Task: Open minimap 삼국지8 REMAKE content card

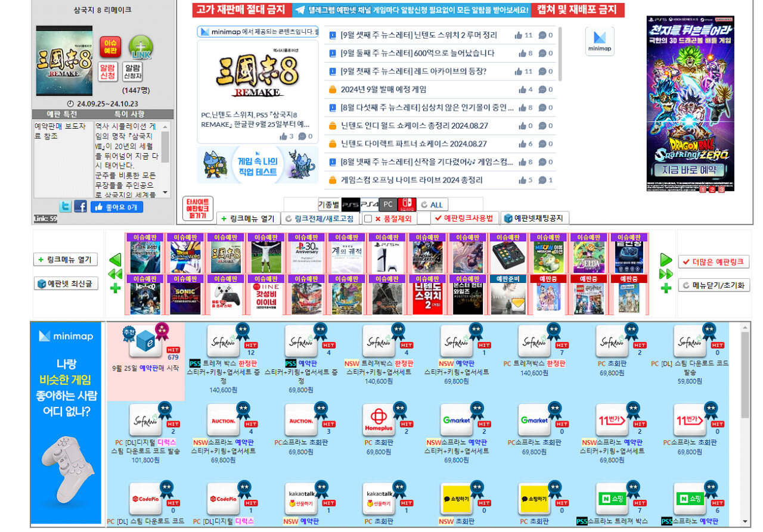Action: click(x=258, y=92)
